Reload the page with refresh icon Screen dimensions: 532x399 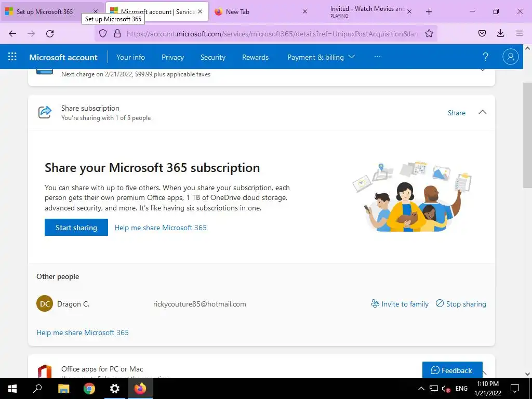coord(50,33)
